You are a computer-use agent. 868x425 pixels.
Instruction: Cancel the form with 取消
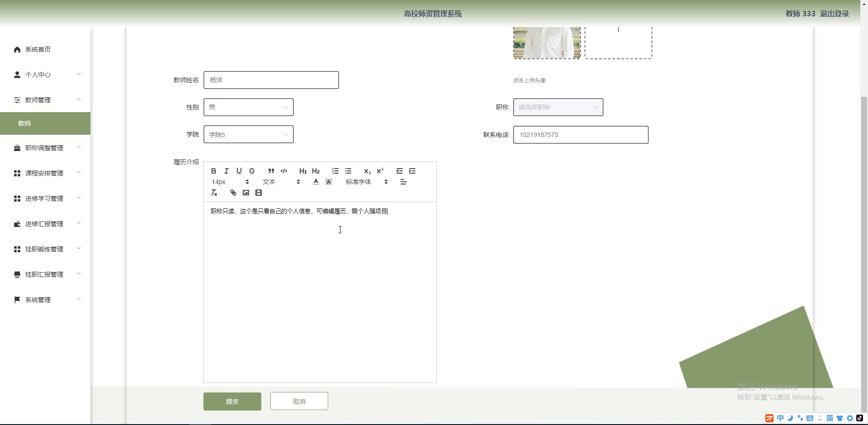(x=299, y=401)
